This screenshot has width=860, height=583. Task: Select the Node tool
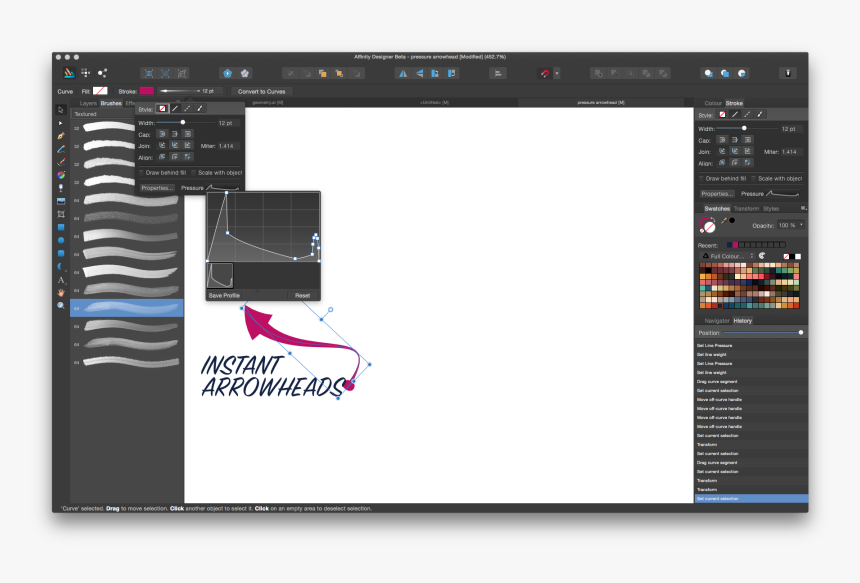[x=61, y=123]
